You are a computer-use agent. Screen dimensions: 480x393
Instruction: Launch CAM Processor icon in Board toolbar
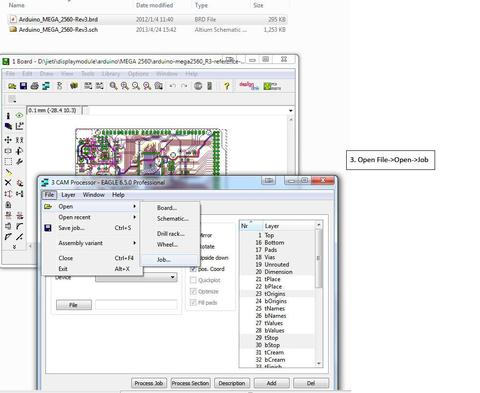[x=46, y=86]
